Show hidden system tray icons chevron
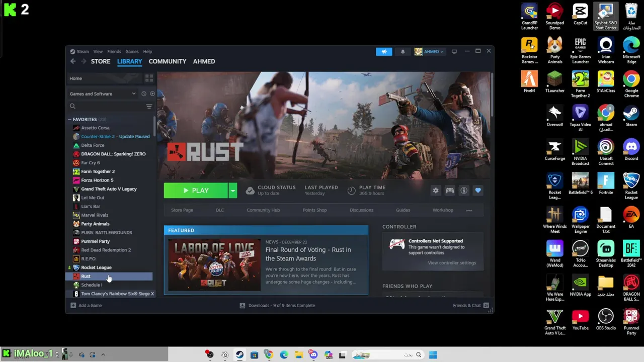 (x=103, y=354)
